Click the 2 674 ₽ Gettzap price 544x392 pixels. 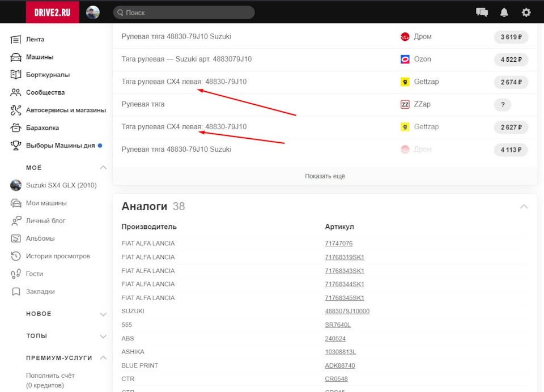pos(511,82)
